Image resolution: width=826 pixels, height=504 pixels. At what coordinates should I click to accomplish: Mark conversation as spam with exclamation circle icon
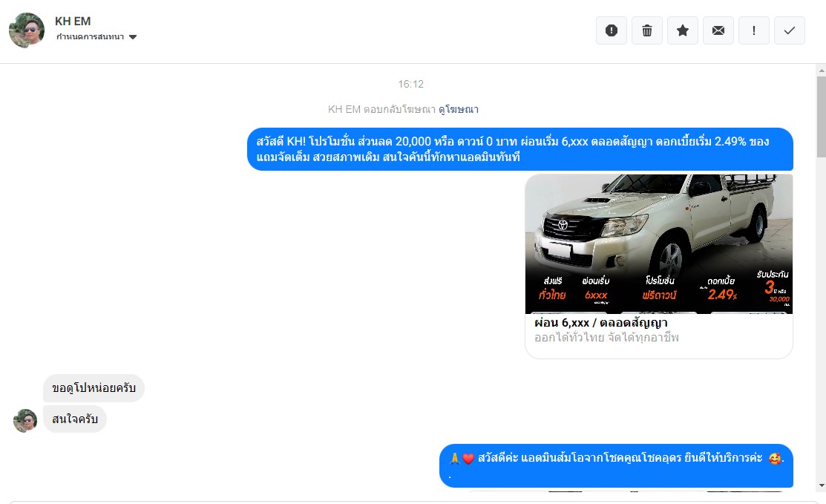tap(611, 30)
